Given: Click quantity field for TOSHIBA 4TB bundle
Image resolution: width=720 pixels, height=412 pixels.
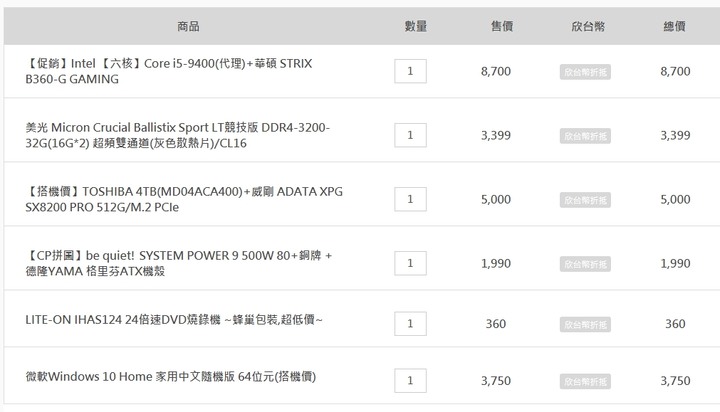Looking at the screenshot, I should click(x=410, y=199).
